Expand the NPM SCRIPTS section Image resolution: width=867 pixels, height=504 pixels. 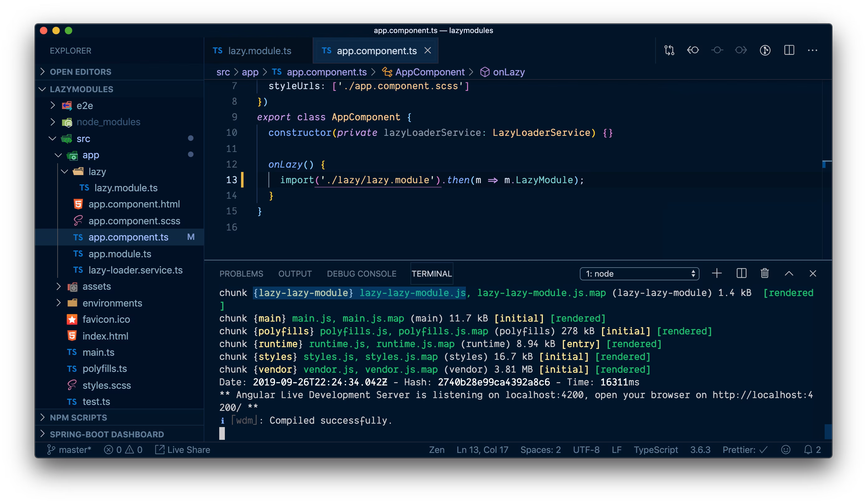point(78,417)
